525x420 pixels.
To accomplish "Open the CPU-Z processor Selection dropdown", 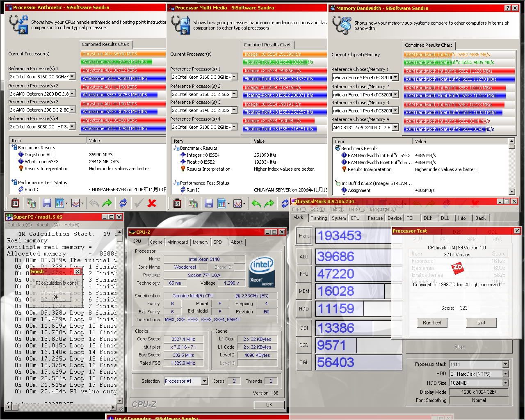I will tap(204, 381).
